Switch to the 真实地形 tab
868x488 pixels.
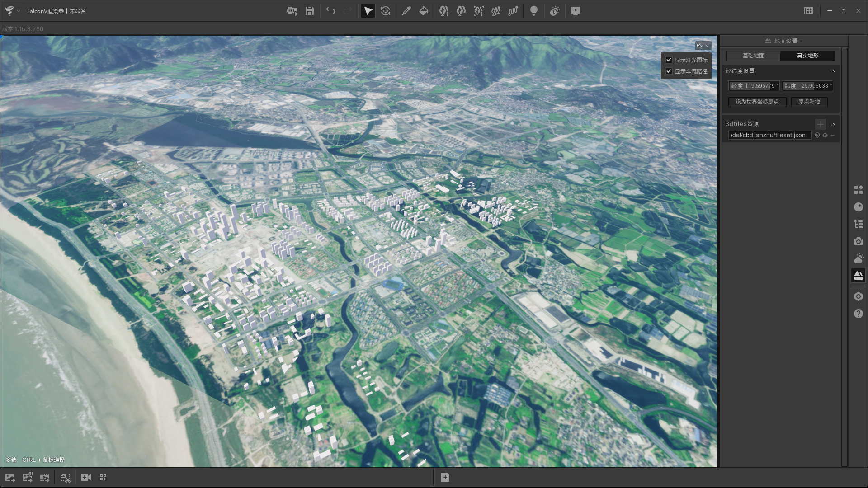pos(807,56)
